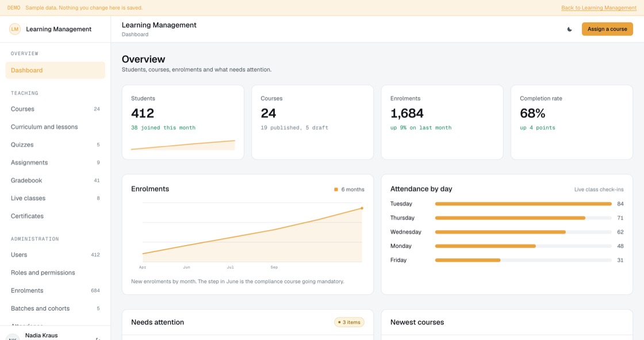Viewport: 644px width, 340px height.
Task: Click the Dashboard breadcrumb under the header title
Action: click(x=135, y=35)
